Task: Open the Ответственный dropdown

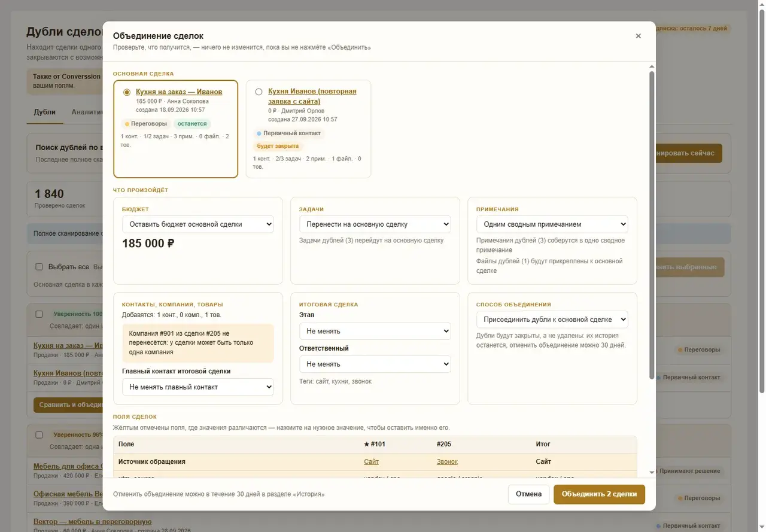Action: [375, 364]
